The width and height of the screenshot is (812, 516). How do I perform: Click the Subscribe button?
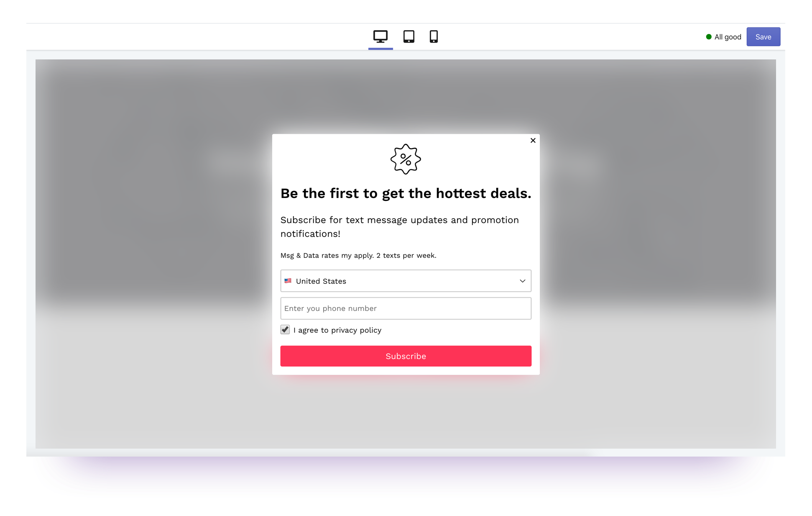[406, 355]
